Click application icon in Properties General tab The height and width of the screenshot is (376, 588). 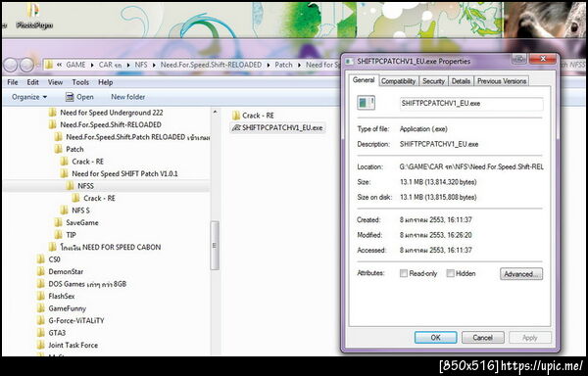click(x=366, y=103)
